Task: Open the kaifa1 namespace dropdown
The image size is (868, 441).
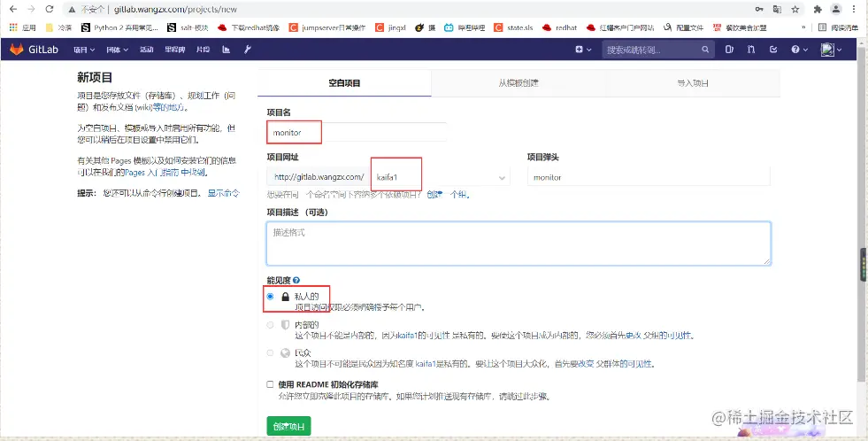Action: coord(441,177)
